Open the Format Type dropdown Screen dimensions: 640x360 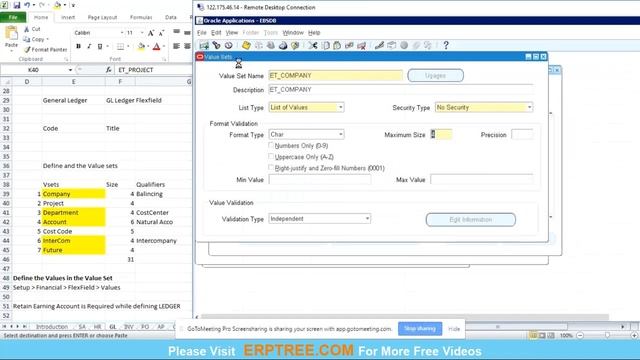[x=340, y=134]
